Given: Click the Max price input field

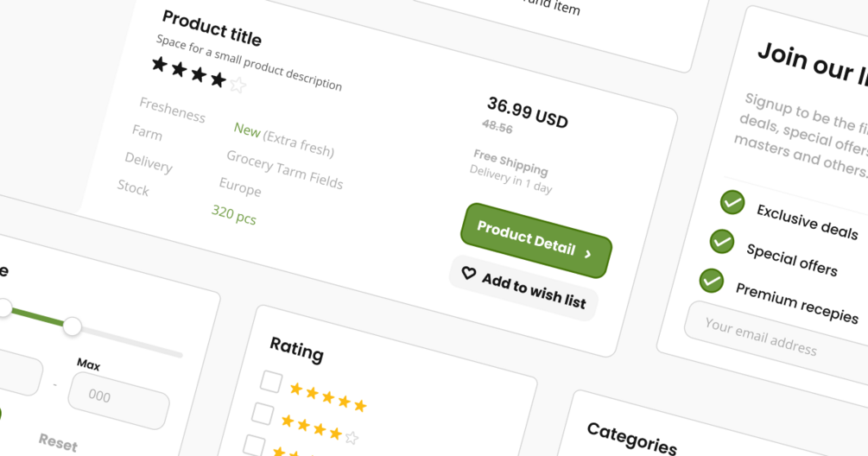Looking at the screenshot, I should click(x=118, y=399).
